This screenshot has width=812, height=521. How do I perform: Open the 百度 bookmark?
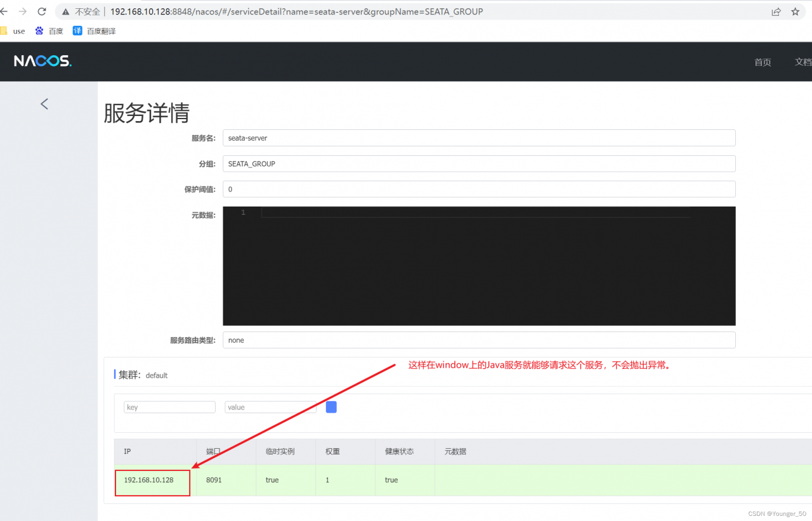pyautogui.click(x=49, y=30)
